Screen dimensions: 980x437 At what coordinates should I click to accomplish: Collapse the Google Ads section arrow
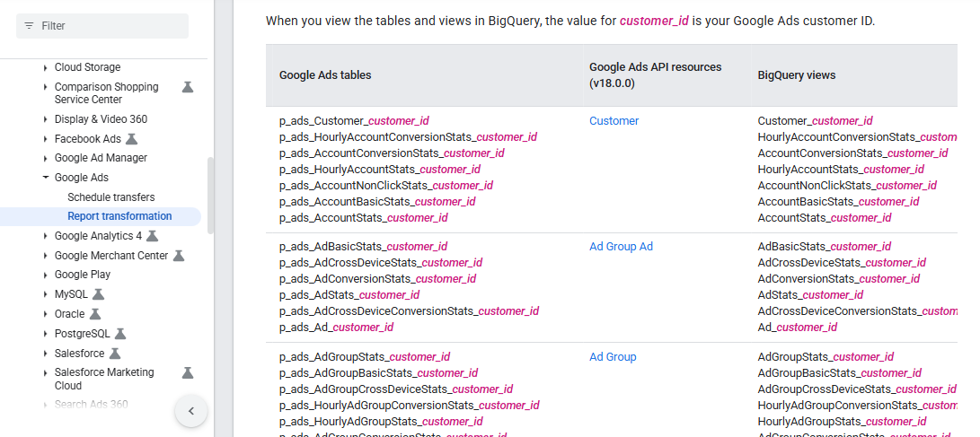(45, 178)
